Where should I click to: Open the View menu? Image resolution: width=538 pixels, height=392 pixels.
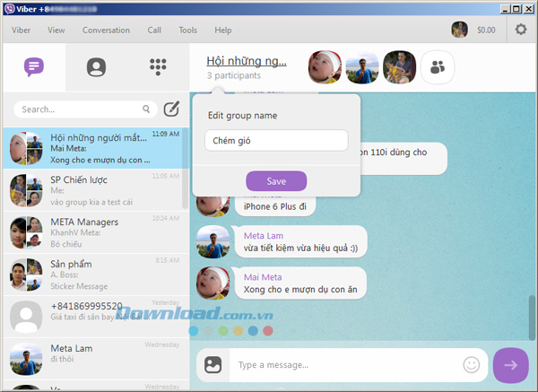(56, 30)
